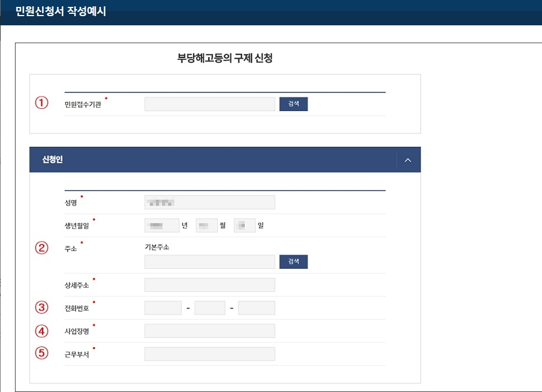Click the first 전화번호 phone segment
This screenshot has width=542, height=392.
pos(163,307)
